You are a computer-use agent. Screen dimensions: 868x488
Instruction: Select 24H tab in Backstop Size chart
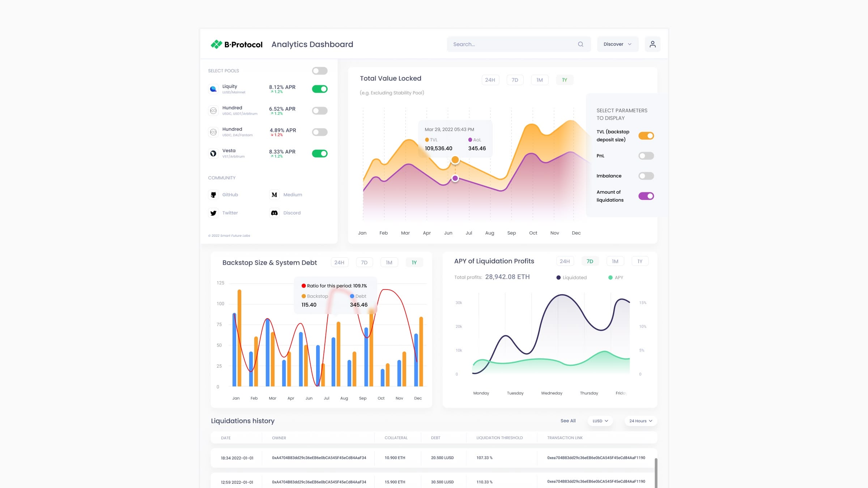coord(339,262)
